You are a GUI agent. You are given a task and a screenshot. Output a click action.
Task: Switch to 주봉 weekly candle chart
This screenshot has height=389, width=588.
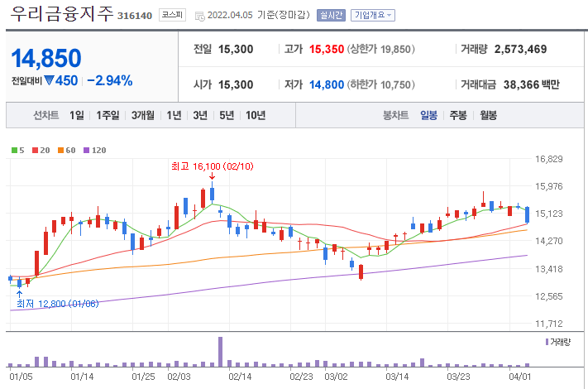458,115
